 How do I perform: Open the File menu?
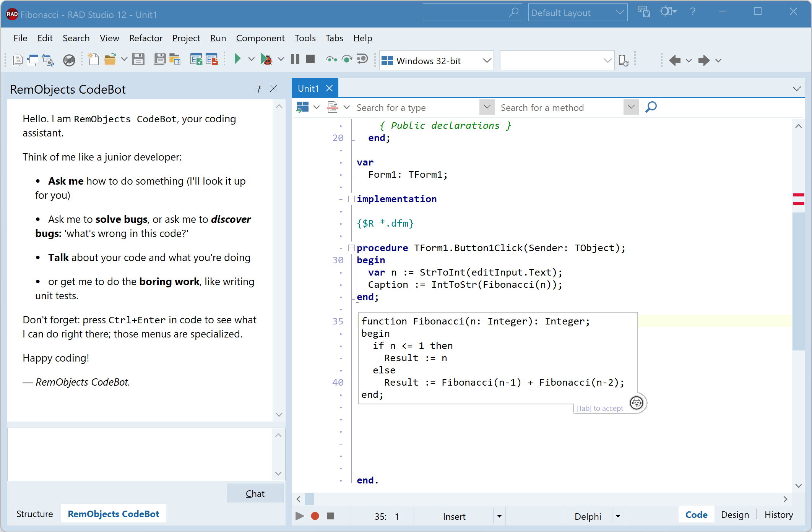(x=20, y=38)
